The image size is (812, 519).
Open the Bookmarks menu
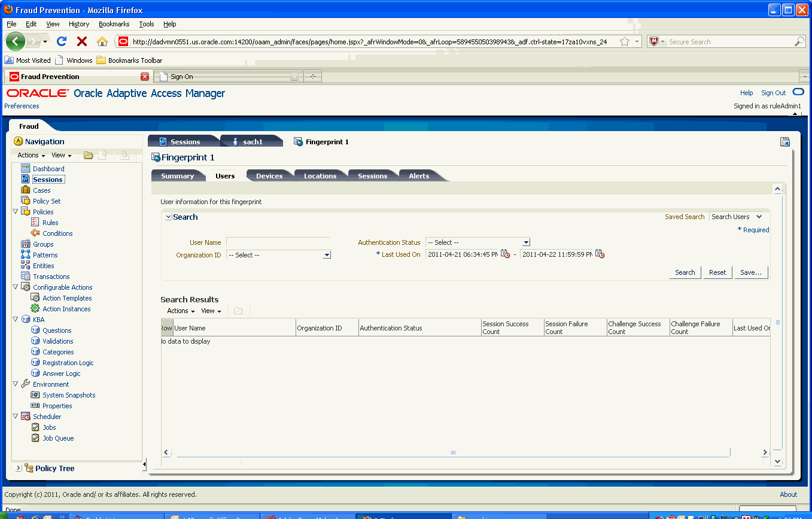[114, 24]
